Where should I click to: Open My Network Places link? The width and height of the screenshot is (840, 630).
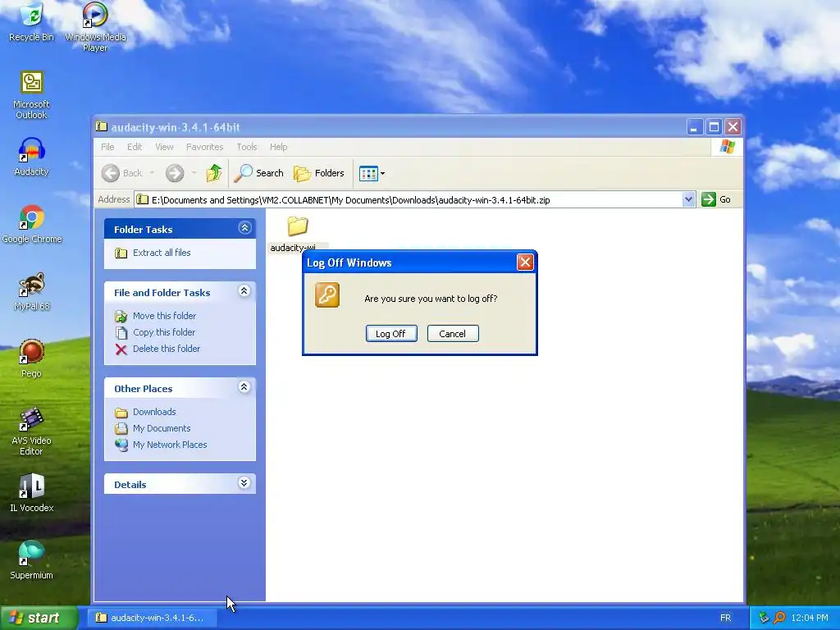point(170,445)
